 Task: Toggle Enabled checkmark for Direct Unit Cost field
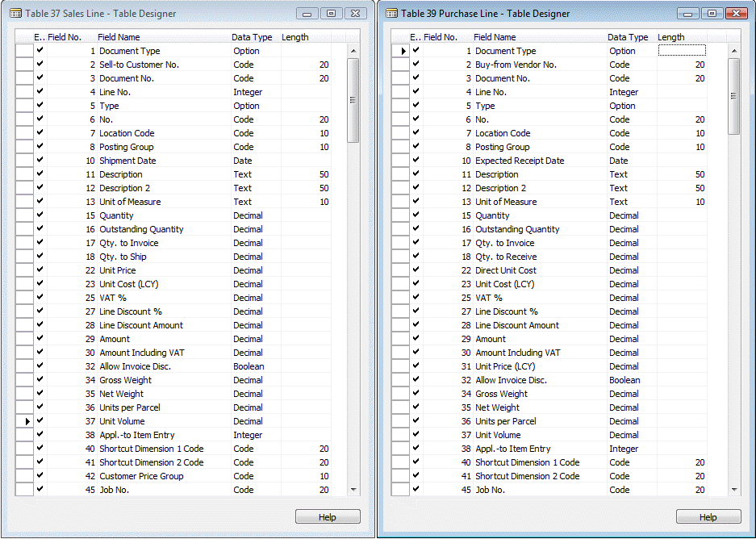click(x=416, y=270)
